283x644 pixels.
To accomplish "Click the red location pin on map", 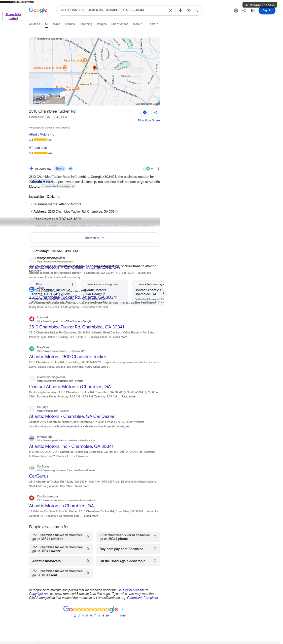I will tap(95, 68).
